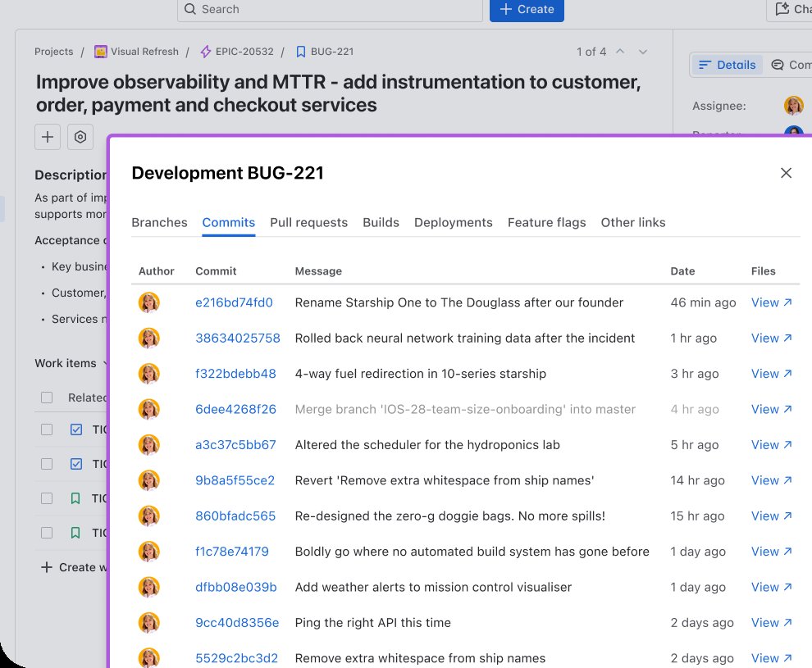
Task: Click the issue title heading text
Action: [338, 93]
